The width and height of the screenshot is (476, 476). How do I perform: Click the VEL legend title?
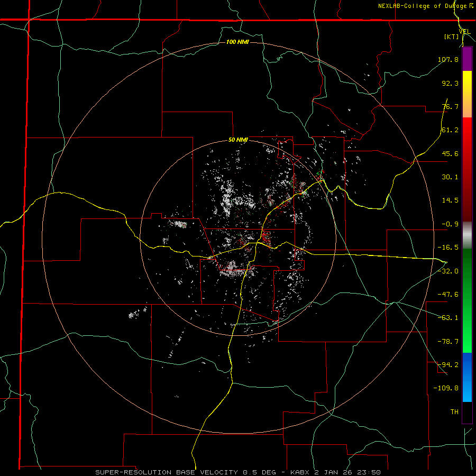tap(464, 32)
